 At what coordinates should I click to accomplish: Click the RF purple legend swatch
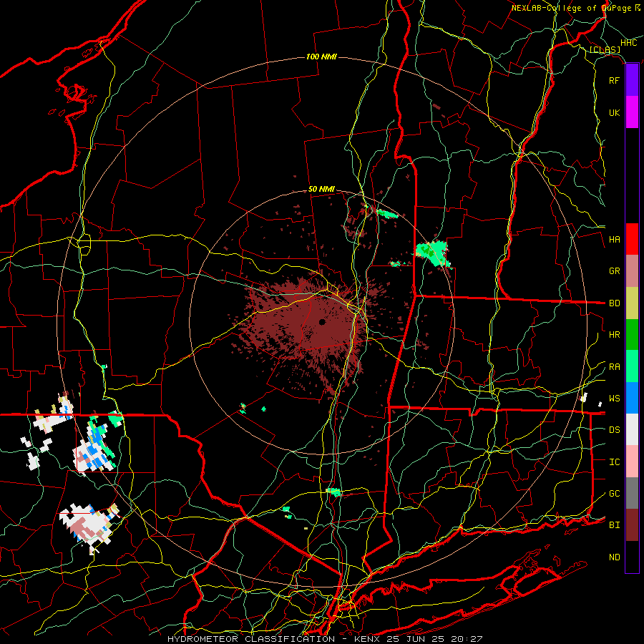point(632,80)
